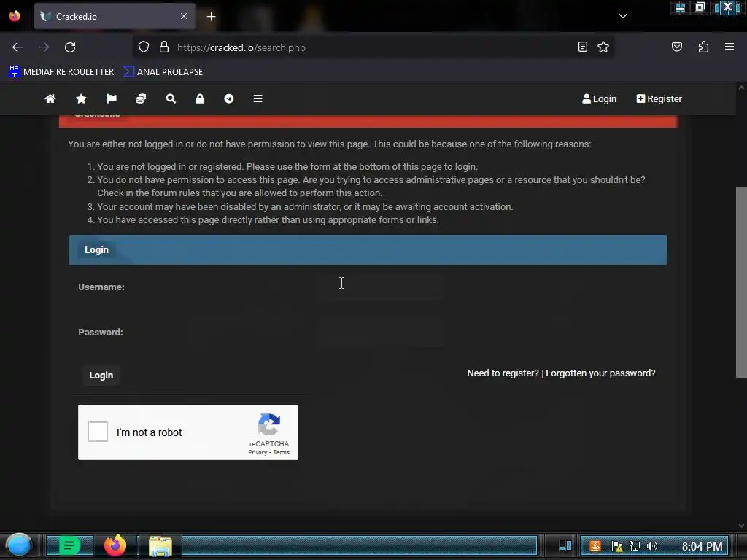Click the scrollbar down arrow
The width and height of the screenshot is (747, 560).
click(741, 525)
